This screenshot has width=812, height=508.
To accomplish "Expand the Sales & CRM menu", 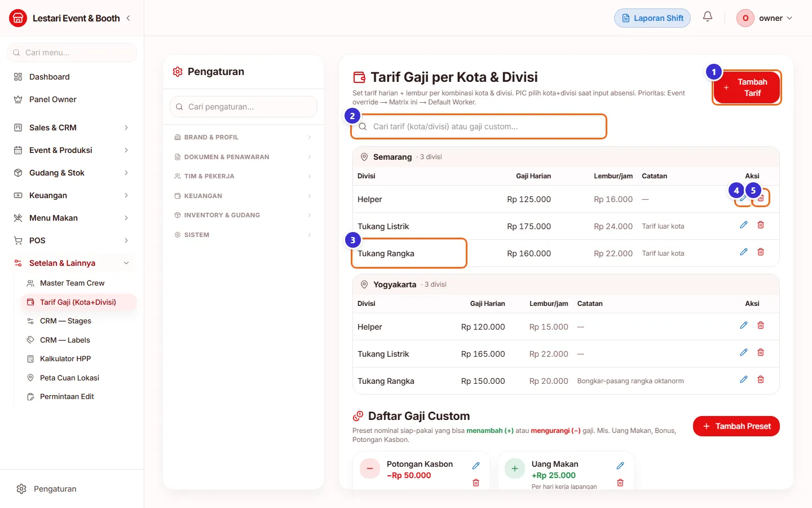I will point(72,128).
